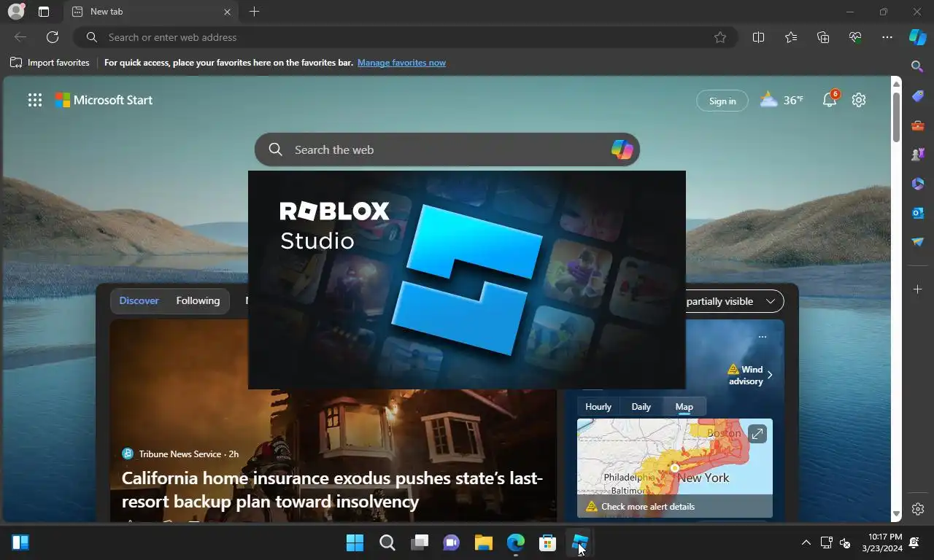
Task: Switch weather card to Daily tab
Action: click(641, 407)
